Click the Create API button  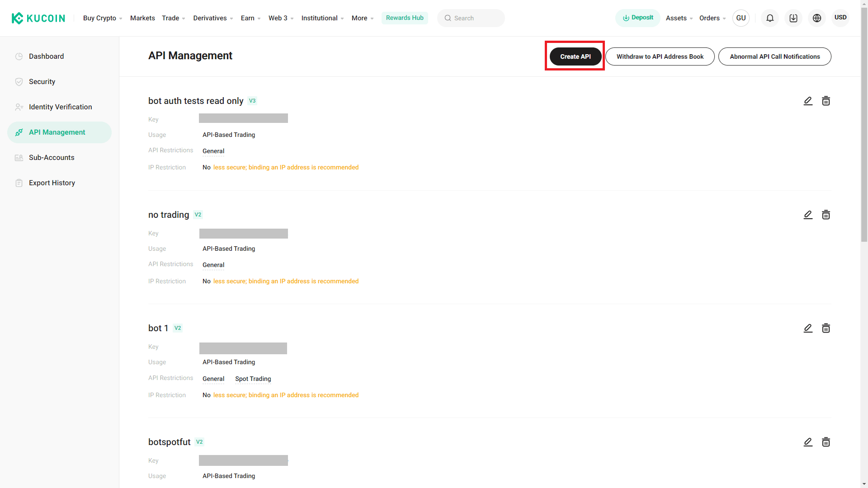pyautogui.click(x=575, y=56)
